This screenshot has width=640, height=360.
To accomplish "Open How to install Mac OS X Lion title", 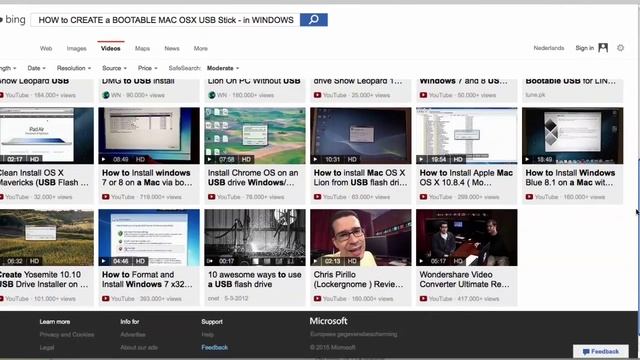I will coord(360,178).
